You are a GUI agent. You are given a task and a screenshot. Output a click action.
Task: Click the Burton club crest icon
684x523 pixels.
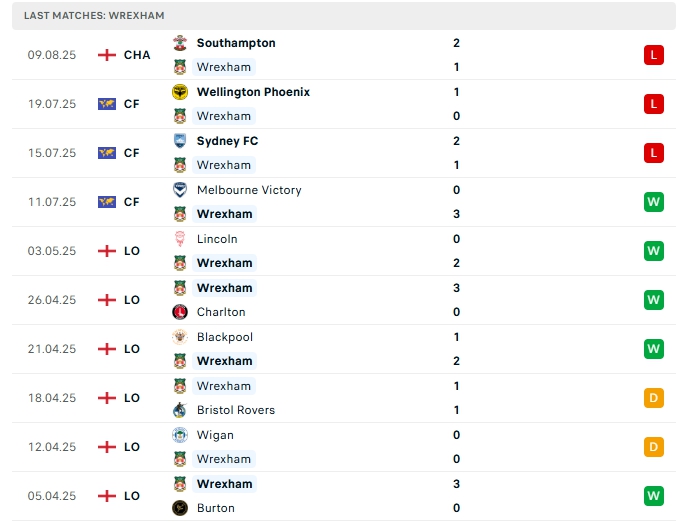pyautogui.click(x=180, y=508)
